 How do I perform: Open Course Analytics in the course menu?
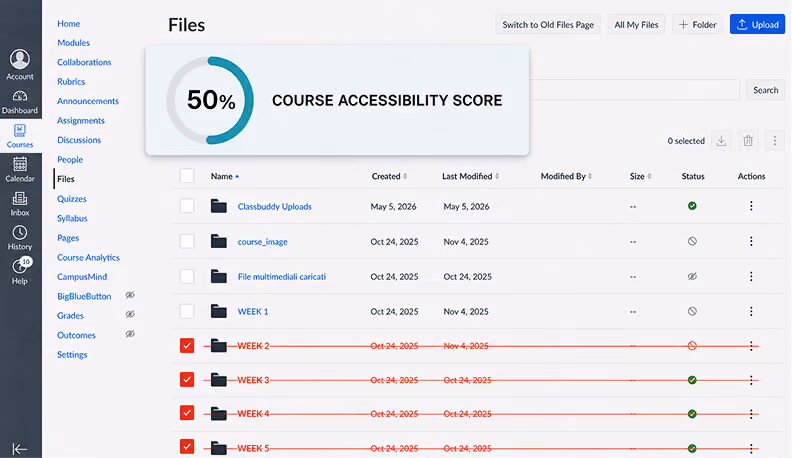click(x=88, y=258)
